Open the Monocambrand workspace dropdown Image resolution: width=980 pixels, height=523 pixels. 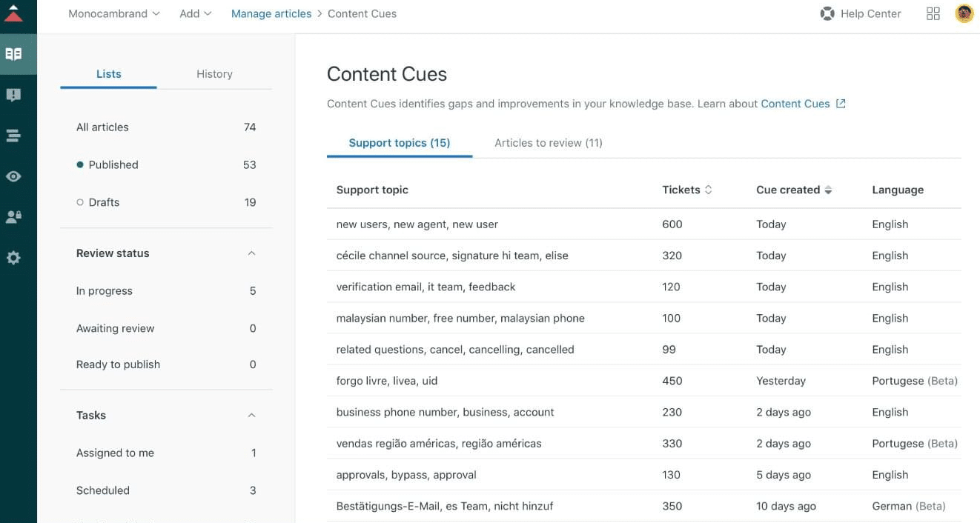click(x=113, y=13)
